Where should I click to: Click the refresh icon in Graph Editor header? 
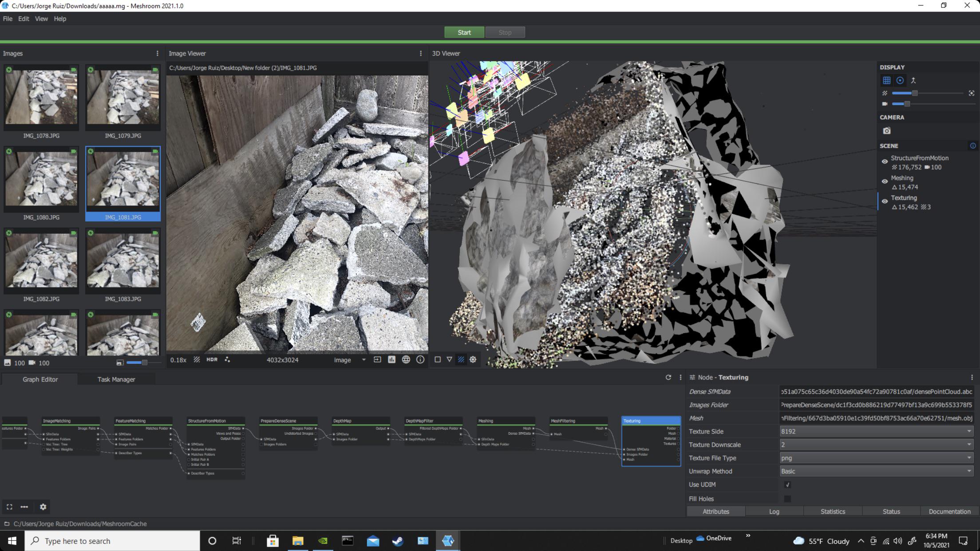668,378
